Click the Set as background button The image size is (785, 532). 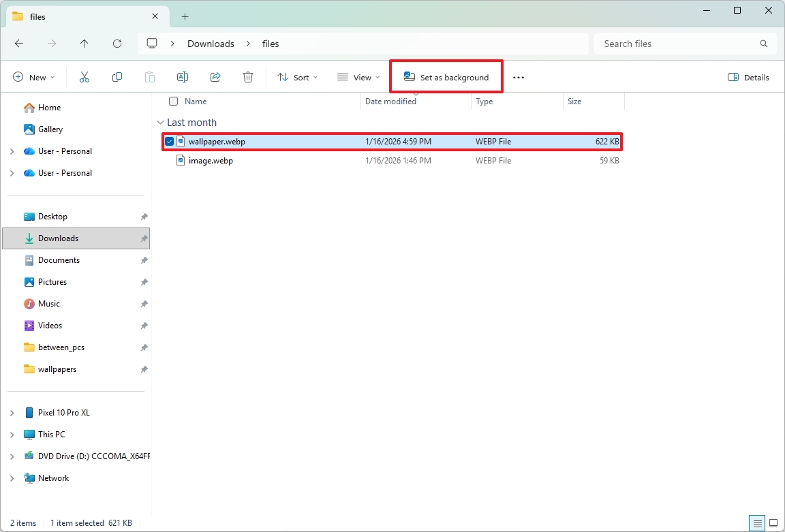point(446,77)
